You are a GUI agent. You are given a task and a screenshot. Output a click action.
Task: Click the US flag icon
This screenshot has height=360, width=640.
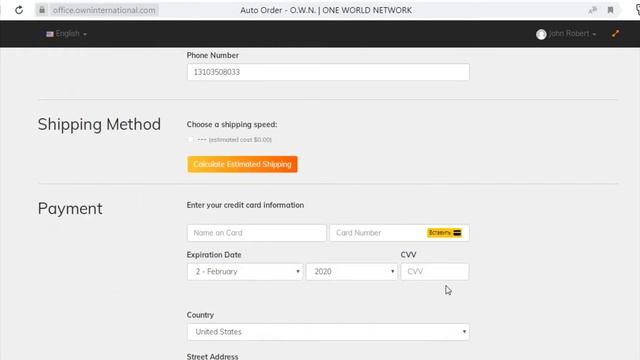click(x=50, y=34)
